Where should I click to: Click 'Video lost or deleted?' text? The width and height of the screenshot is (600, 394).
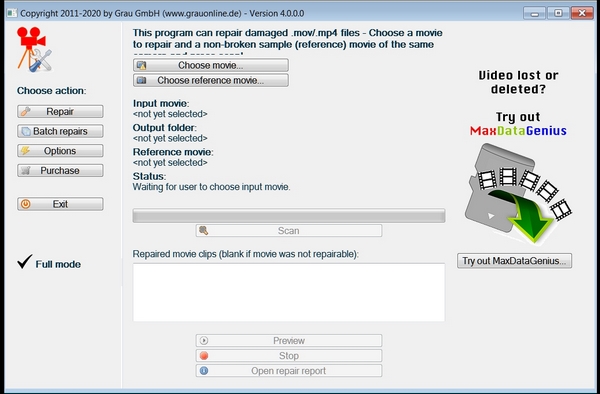click(518, 82)
